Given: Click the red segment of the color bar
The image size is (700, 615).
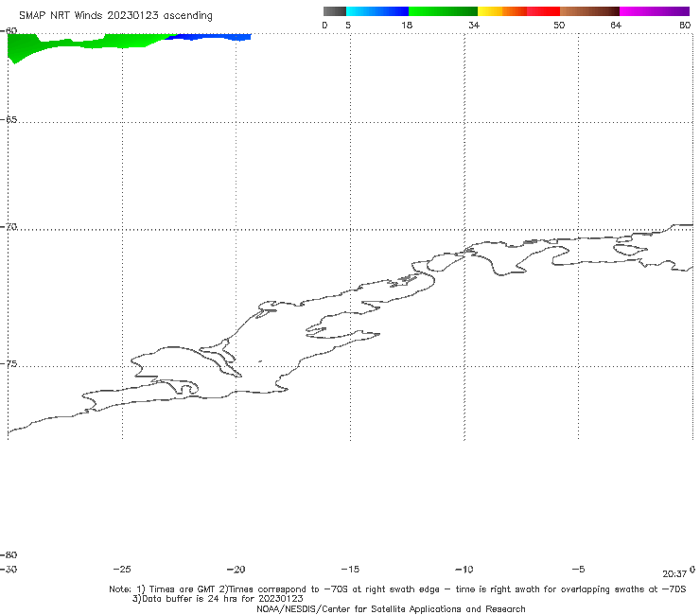Looking at the screenshot, I should point(543,11).
